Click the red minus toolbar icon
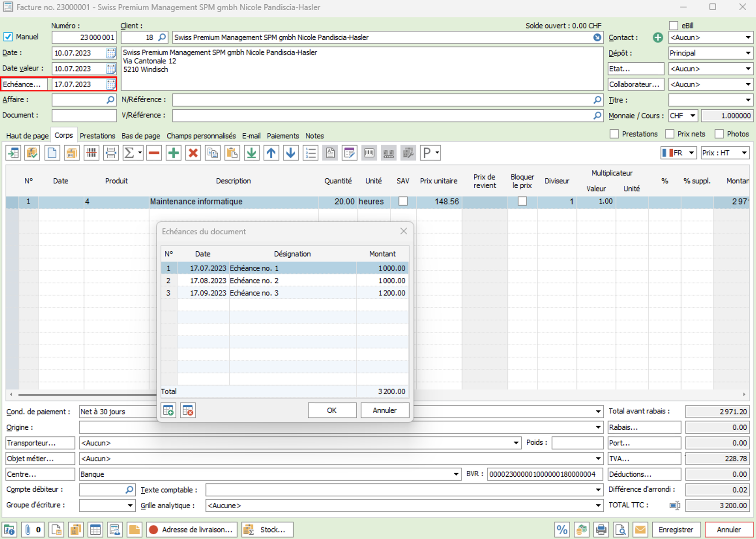756x539 pixels. tap(154, 153)
